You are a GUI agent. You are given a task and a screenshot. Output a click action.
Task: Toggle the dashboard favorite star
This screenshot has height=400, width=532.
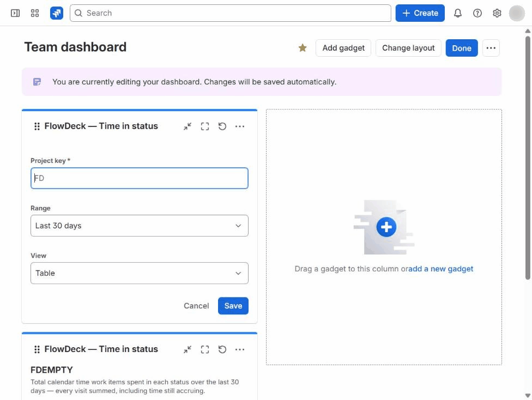tap(303, 48)
